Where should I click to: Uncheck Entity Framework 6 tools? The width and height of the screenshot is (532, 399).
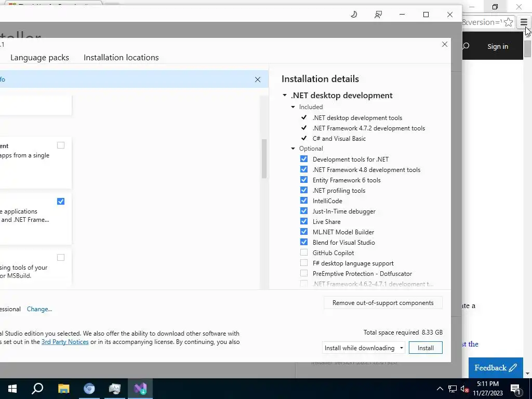(x=303, y=180)
